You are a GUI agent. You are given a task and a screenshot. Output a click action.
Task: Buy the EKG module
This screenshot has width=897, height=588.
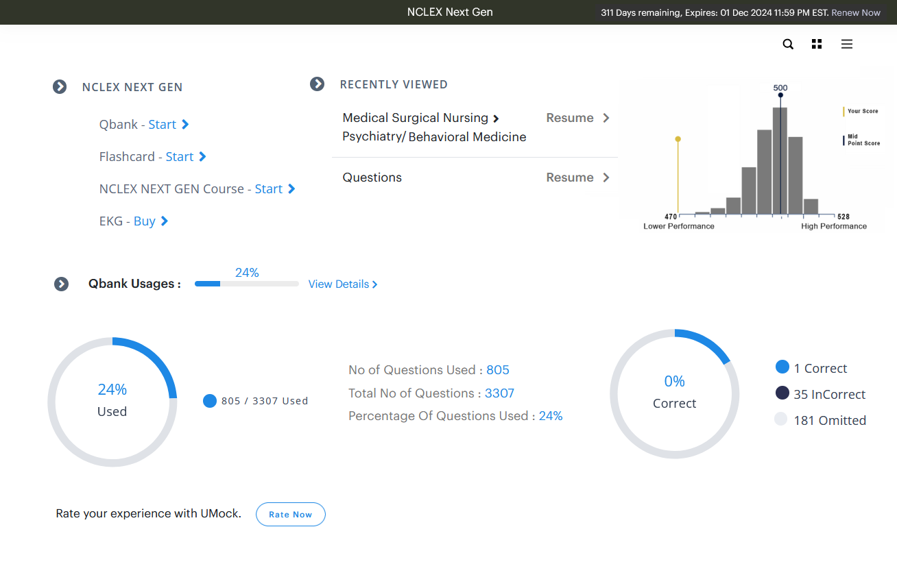click(151, 221)
